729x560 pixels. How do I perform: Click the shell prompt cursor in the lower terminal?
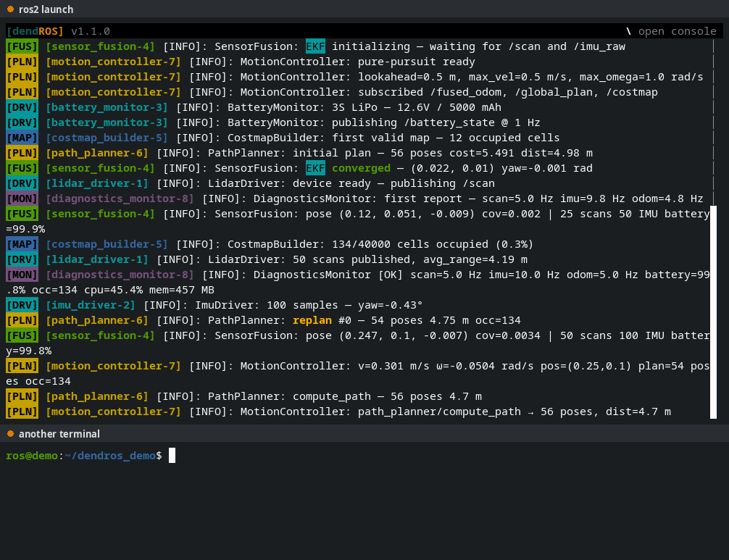(172, 456)
